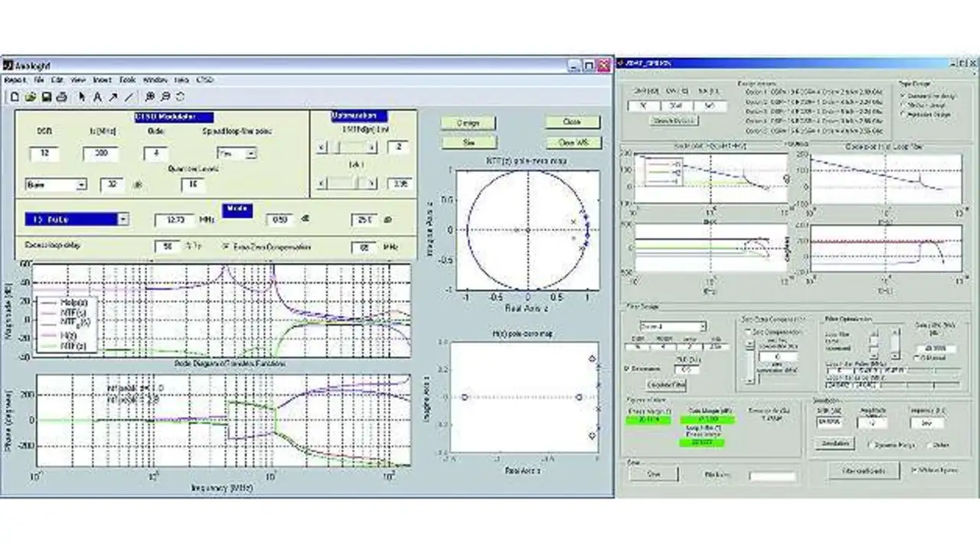Toggle the Other checkbox in Simulation panel
Viewport: 980px width, 550px height.
(930, 444)
